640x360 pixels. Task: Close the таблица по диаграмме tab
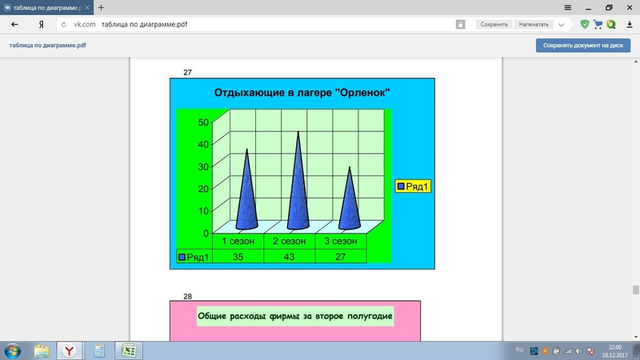click(x=87, y=7)
